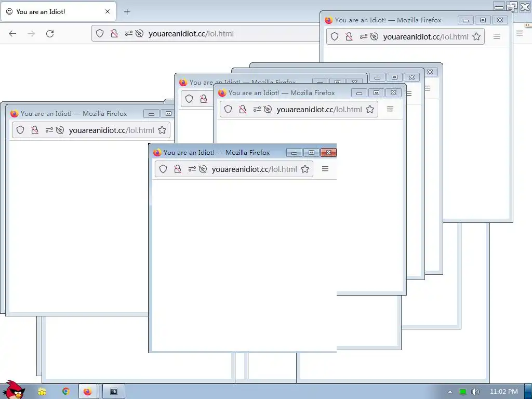Click autoplay blocked icon in the leftmost popup
Screen dimensions: 532x399
pos(60,130)
